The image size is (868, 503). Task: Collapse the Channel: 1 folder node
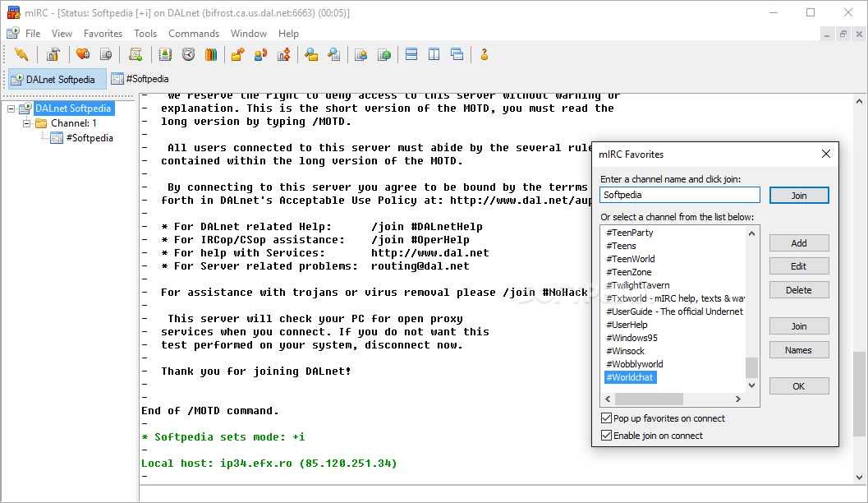click(x=26, y=123)
